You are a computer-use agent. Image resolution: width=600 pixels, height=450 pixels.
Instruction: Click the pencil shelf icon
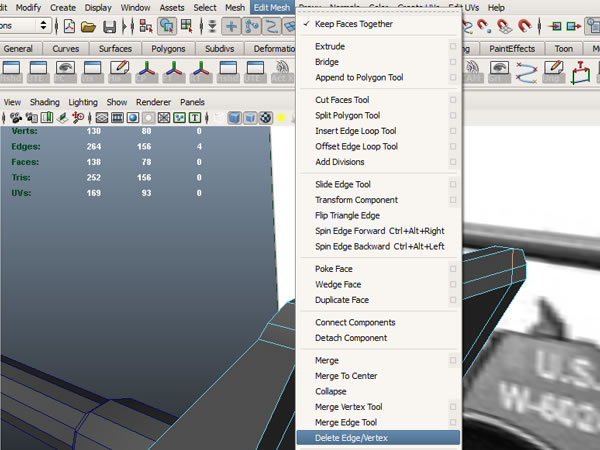(x=119, y=68)
